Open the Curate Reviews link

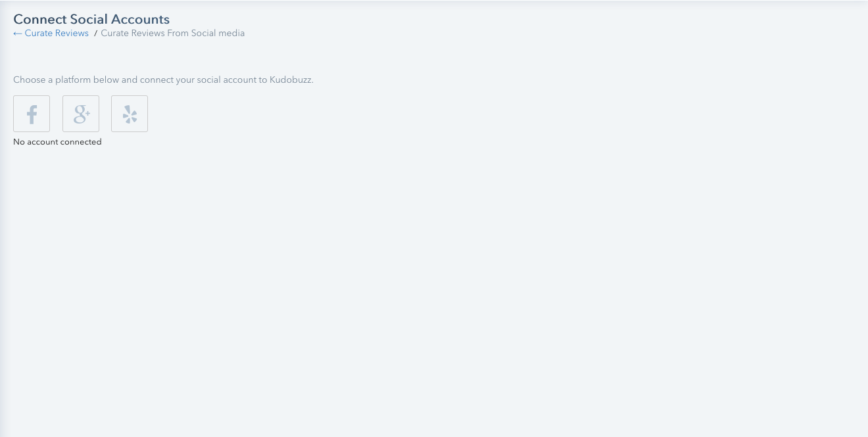57,34
